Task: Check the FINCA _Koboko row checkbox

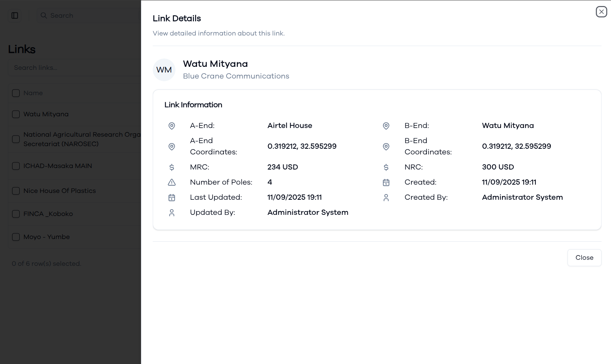Action: pyautogui.click(x=16, y=214)
